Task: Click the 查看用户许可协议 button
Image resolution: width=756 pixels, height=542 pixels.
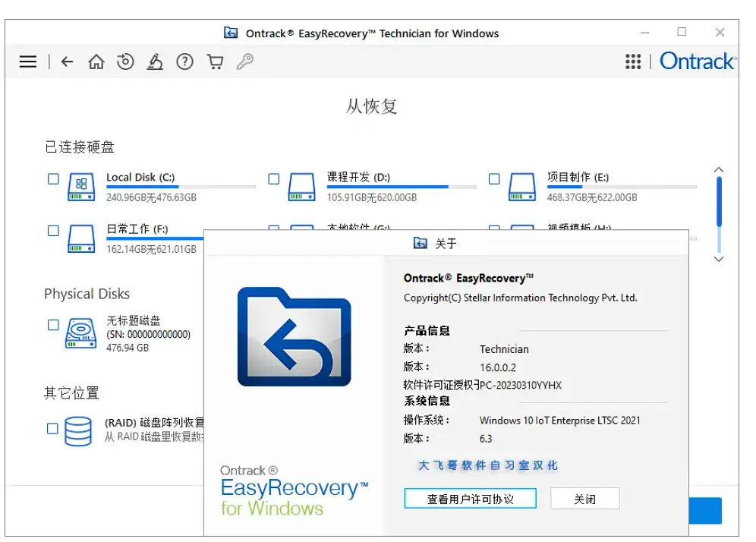Action: (x=470, y=498)
